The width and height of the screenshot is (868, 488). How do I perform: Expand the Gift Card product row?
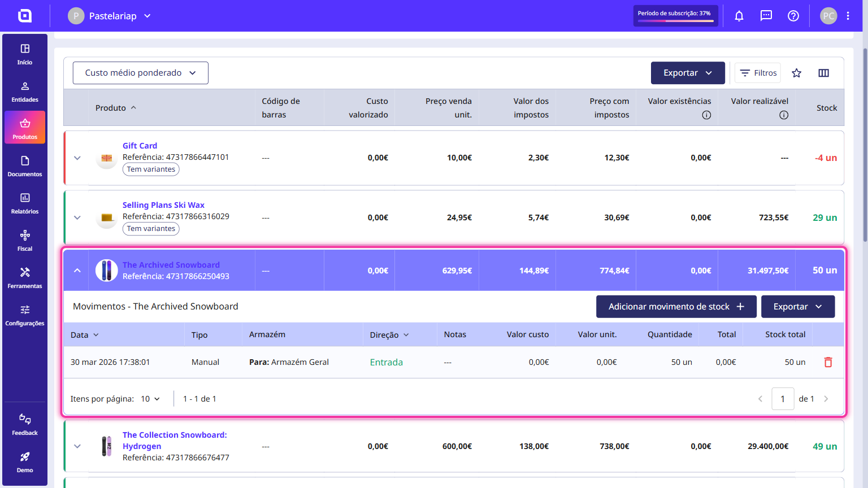point(77,158)
